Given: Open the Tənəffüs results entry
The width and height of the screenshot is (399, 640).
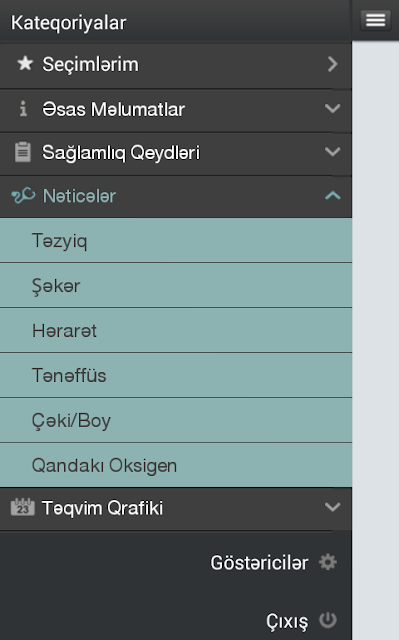Looking at the screenshot, I should click(176, 375).
